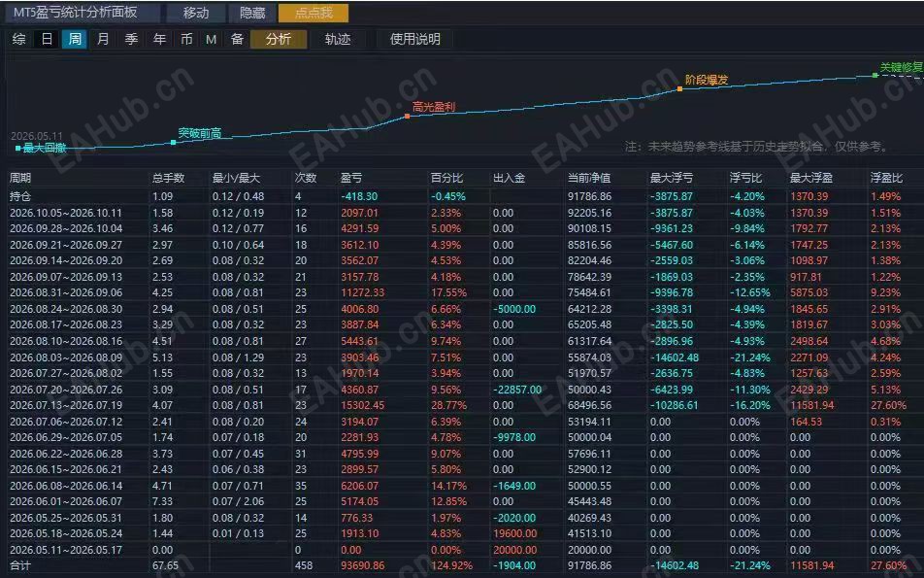The image size is (924, 578).
Task: Select the 分析 button
Action: 279,39
